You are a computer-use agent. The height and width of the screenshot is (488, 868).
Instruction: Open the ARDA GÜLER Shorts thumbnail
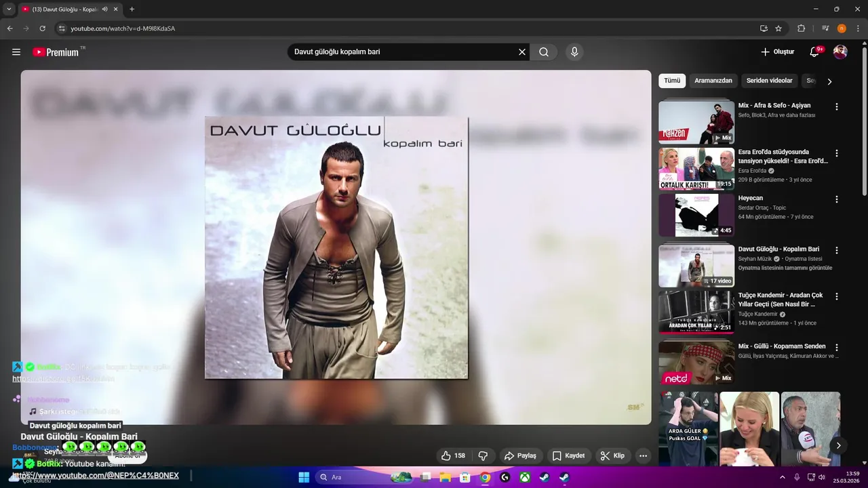[688, 429]
